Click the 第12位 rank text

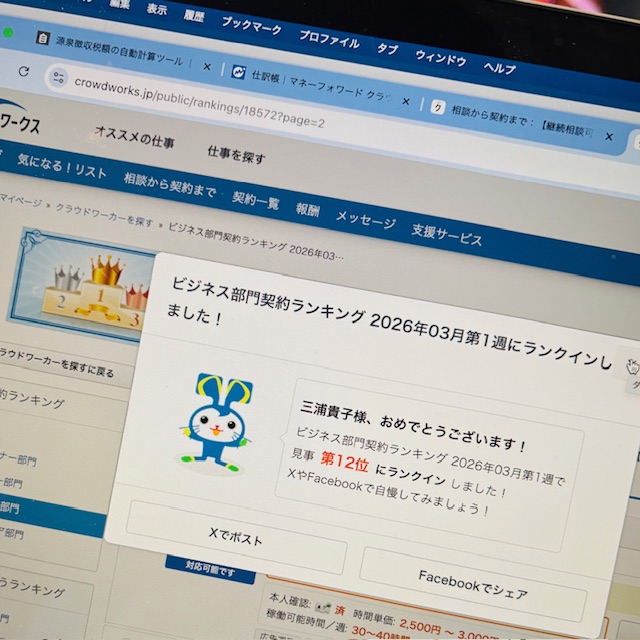coord(345,462)
